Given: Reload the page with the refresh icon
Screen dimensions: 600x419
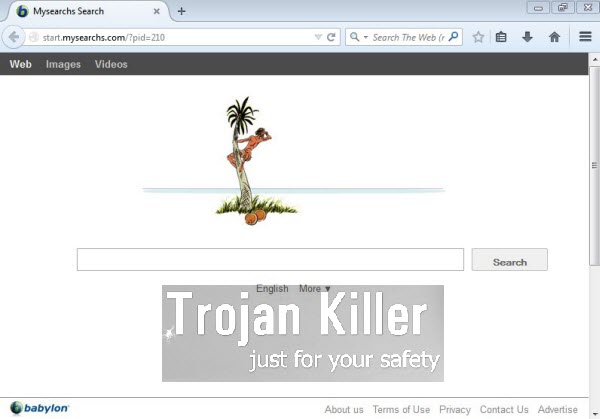Looking at the screenshot, I should (x=332, y=37).
